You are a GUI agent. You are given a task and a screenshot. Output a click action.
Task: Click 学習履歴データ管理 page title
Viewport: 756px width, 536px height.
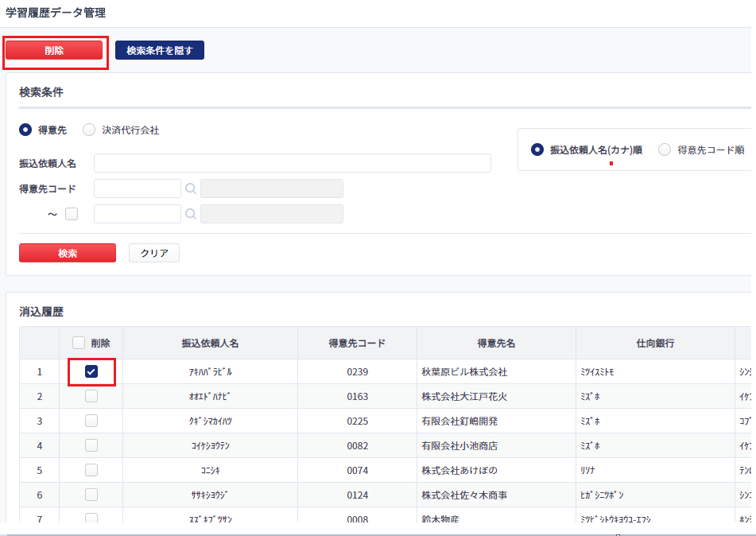[56, 13]
